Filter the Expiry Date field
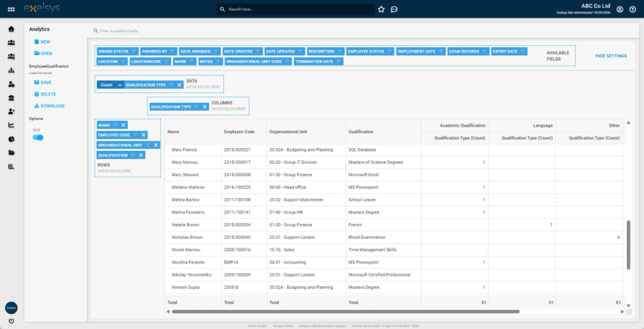The height and width of the screenshot is (329, 644). coord(522,51)
